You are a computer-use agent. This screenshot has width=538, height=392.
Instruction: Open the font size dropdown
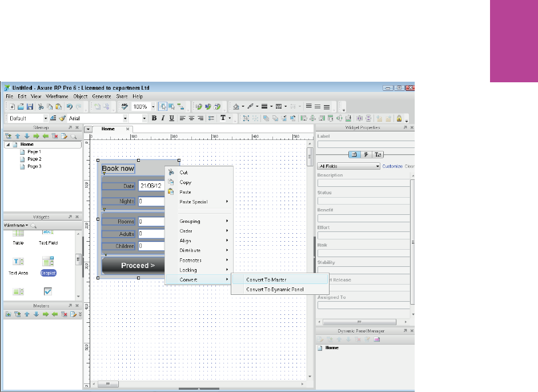click(144, 118)
